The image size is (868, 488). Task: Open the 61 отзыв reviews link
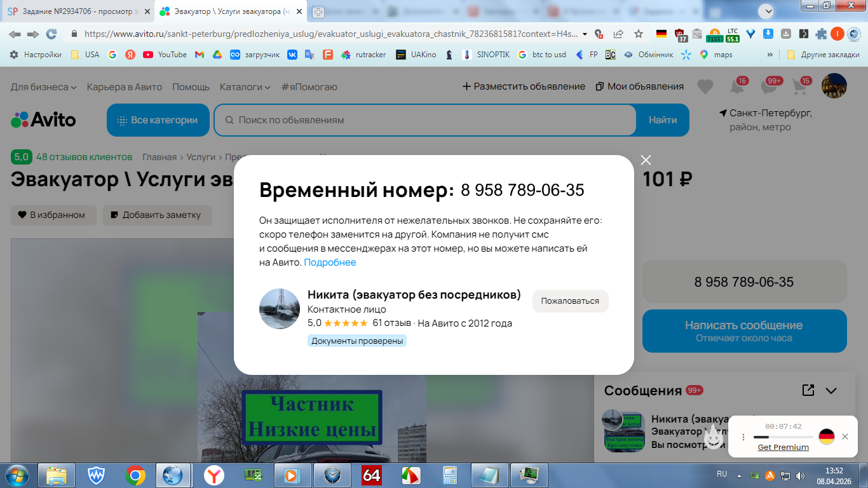(x=391, y=323)
